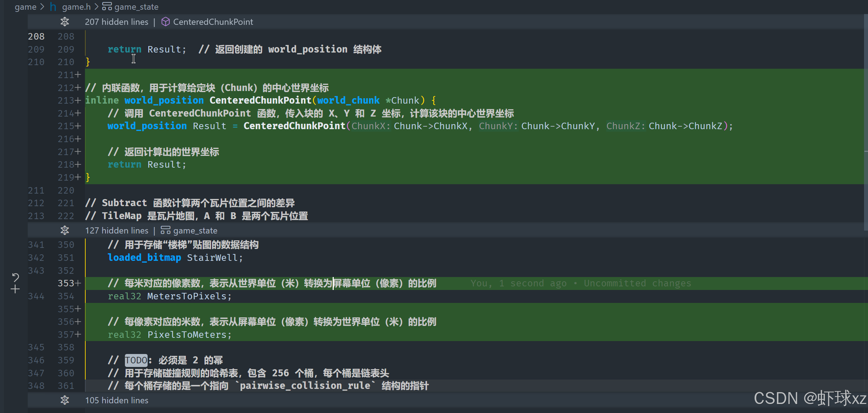This screenshot has height=413, width=868.
Task: Show the 127 hidden lines
Action: click(117, 231)
